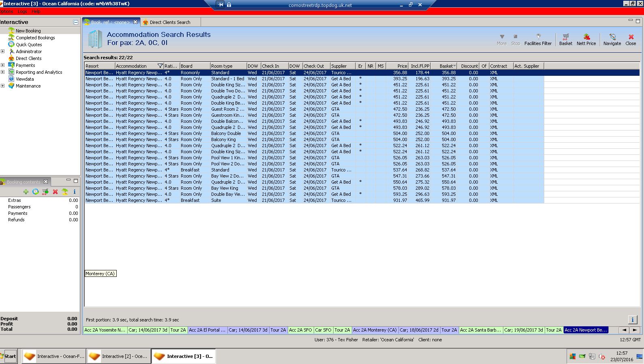Viewport: 644px width, 364px height.
Task: Sort results by the Board column header
Action: pos(195,66)
